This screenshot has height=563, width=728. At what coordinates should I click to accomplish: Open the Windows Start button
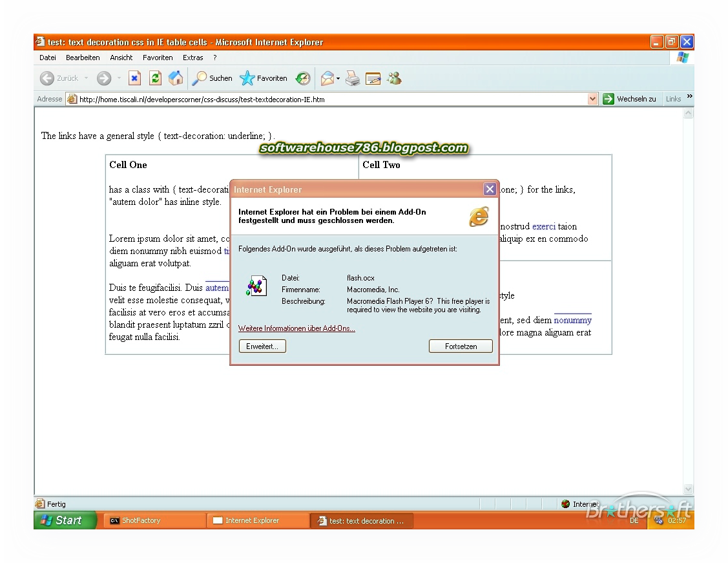tap(65, 520)
